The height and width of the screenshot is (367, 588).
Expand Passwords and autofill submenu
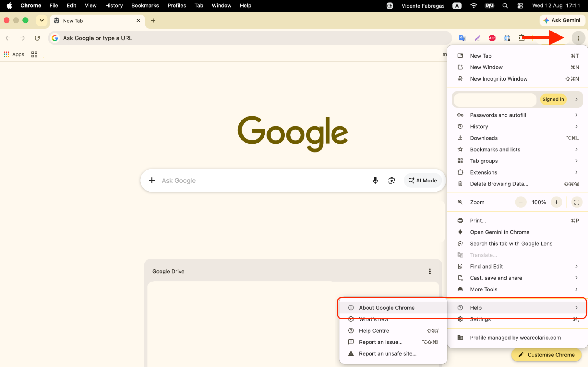517,115
